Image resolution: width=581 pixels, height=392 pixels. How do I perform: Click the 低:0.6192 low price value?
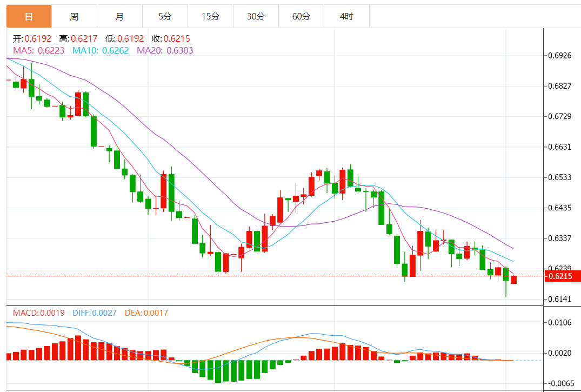124,38
